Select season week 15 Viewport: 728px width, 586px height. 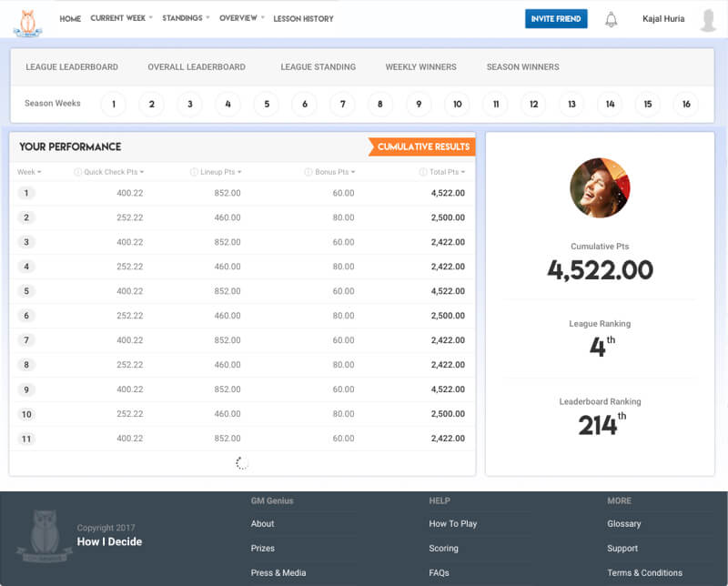(648, 104)
